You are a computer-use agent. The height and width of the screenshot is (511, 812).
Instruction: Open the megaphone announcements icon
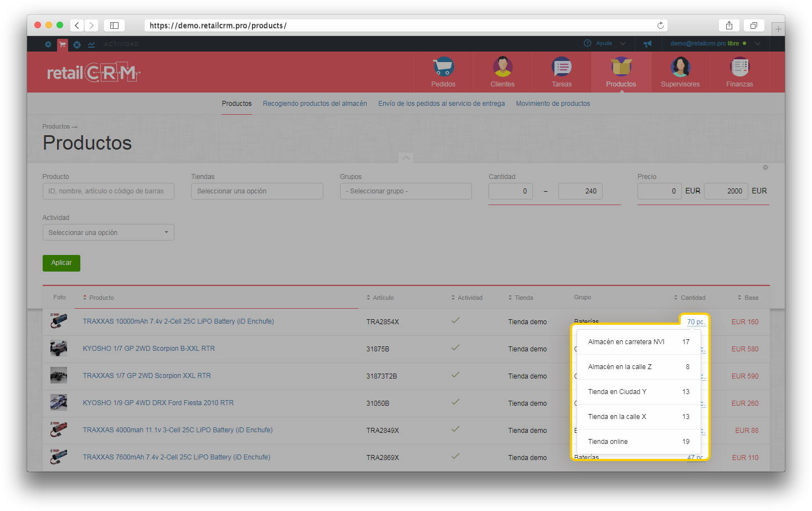tap(647, 43)
